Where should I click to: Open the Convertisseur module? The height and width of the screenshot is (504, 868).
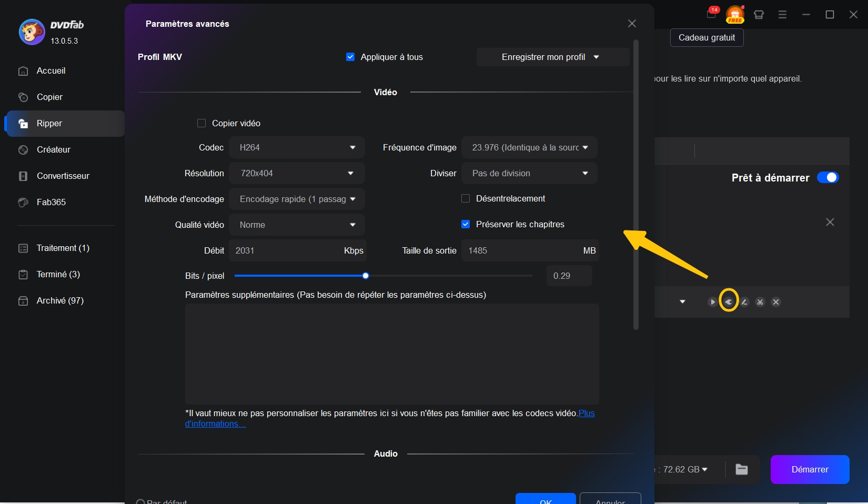63,176
